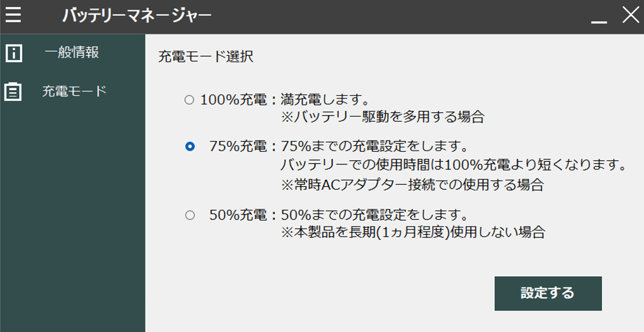Minimize the バッテリーマネージャー window
The image size is (644, 332).
pos(599,17)
